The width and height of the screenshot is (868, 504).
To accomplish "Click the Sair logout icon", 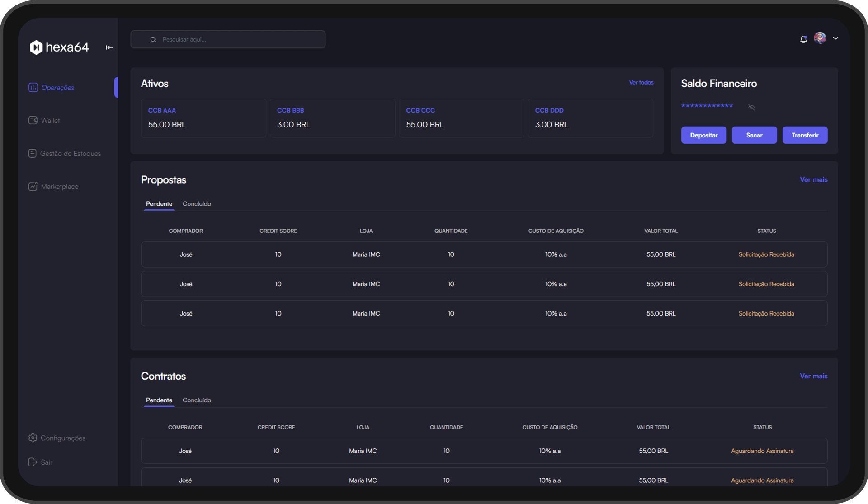I will (33, 462).
